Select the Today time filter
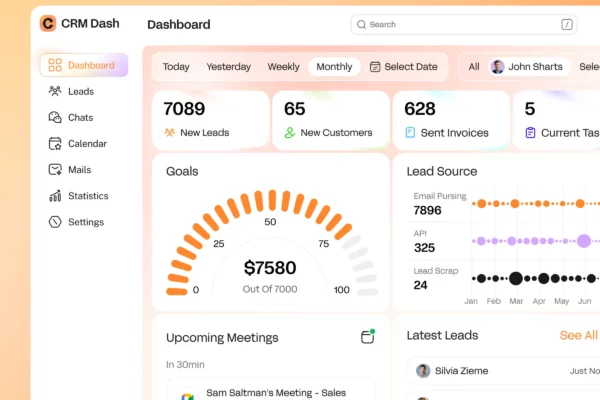Screen dimensions: 600x400 (x=176, y=67)
